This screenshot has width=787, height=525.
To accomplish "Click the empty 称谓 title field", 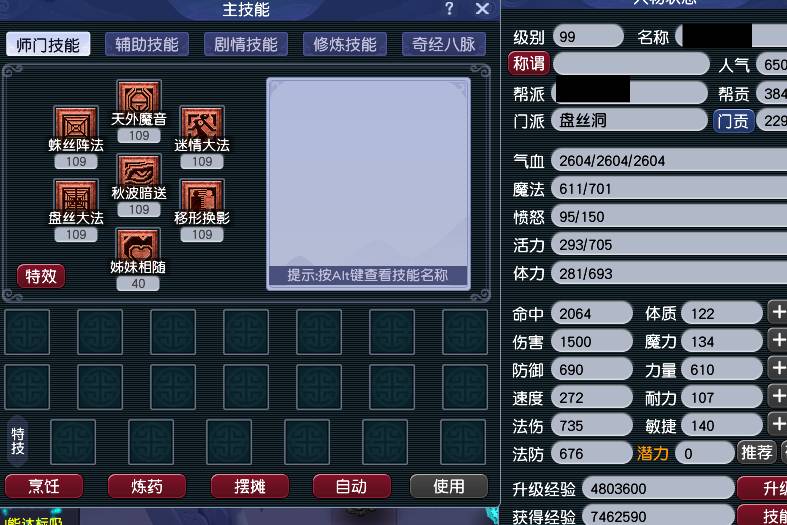I will pos(631,64).
